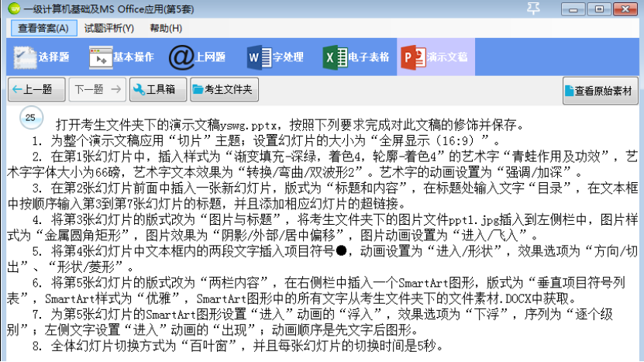This screenshot has height=362, width=644.
Task: Open the 上网题 @ icon
Action: pos(181,57)
